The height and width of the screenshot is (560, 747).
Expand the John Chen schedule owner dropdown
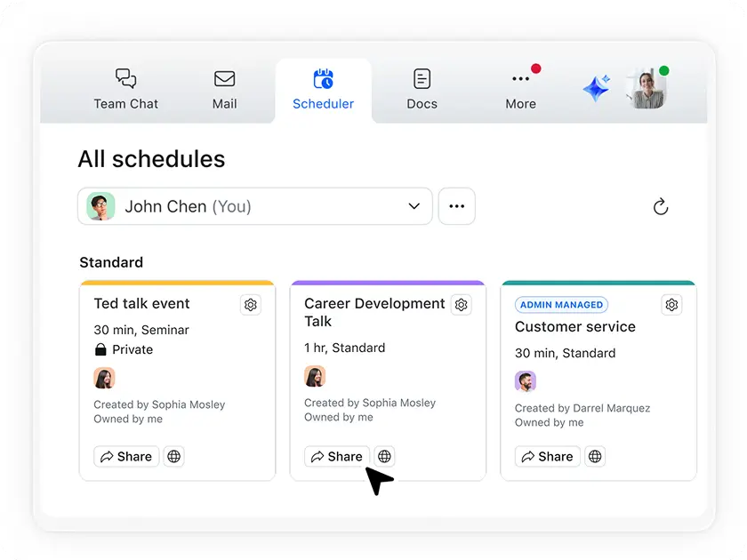coord(414,205)
